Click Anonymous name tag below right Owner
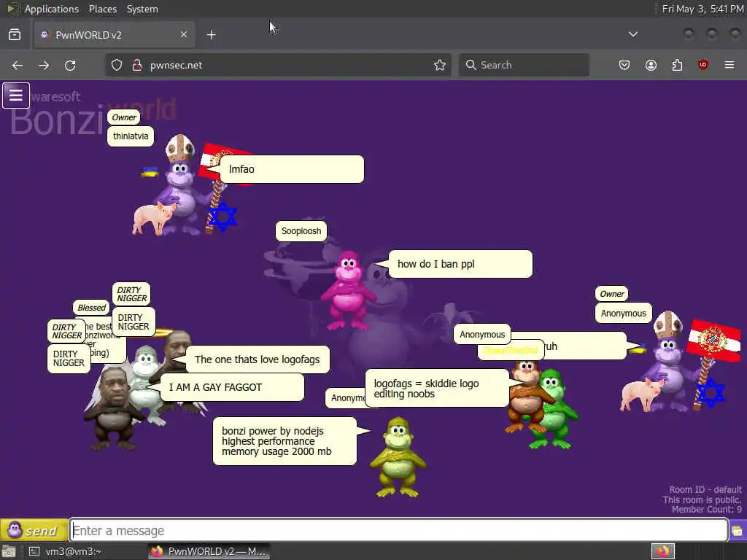This screenshot has height=560, width=747. 623,314
